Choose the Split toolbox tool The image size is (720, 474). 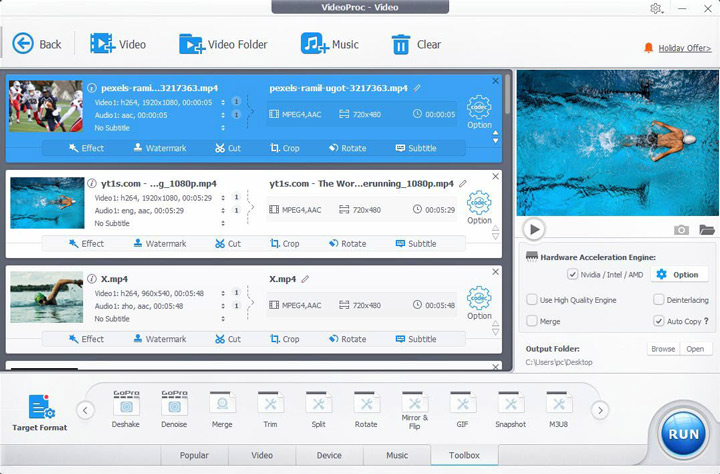[318, 410]
